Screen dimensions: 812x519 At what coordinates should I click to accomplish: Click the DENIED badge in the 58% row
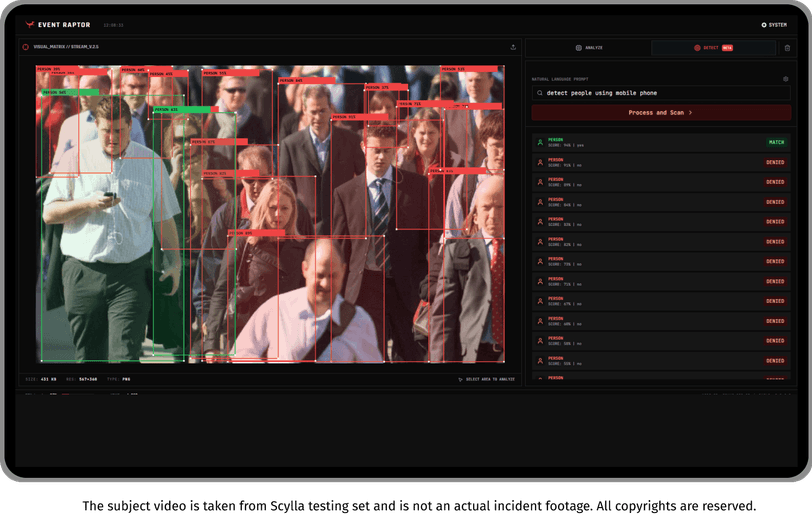[x=775, y=341]
